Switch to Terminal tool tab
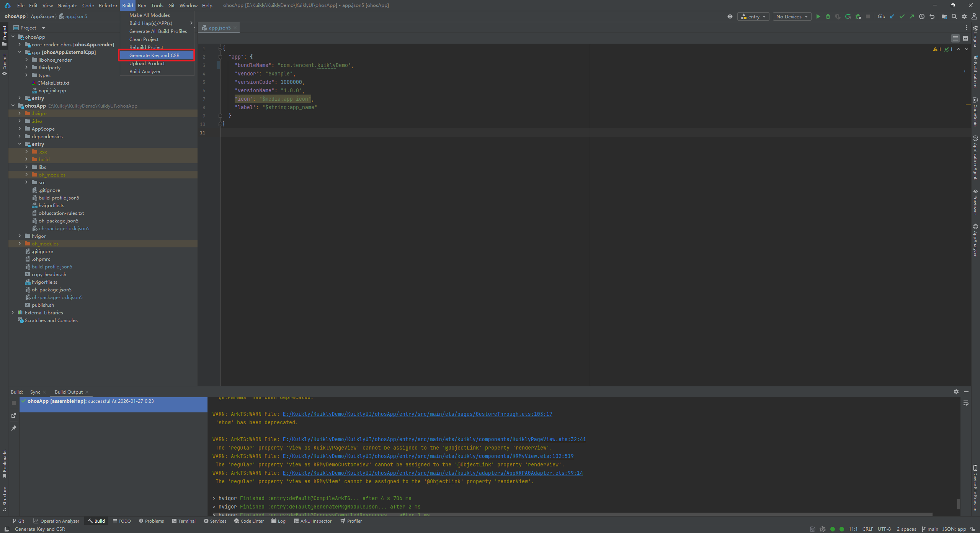The height and width of the screenshot is (533, 980). tap(184, 521)
